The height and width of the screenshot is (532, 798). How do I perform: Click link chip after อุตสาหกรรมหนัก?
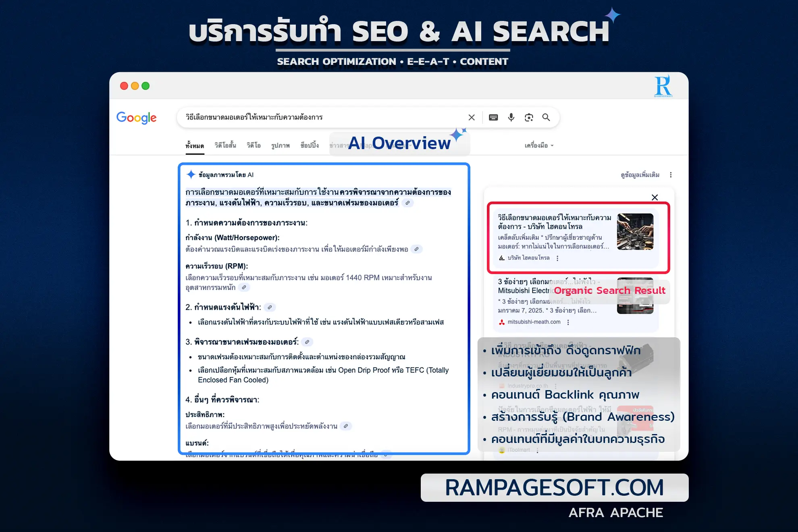click(x=244, y=287)
